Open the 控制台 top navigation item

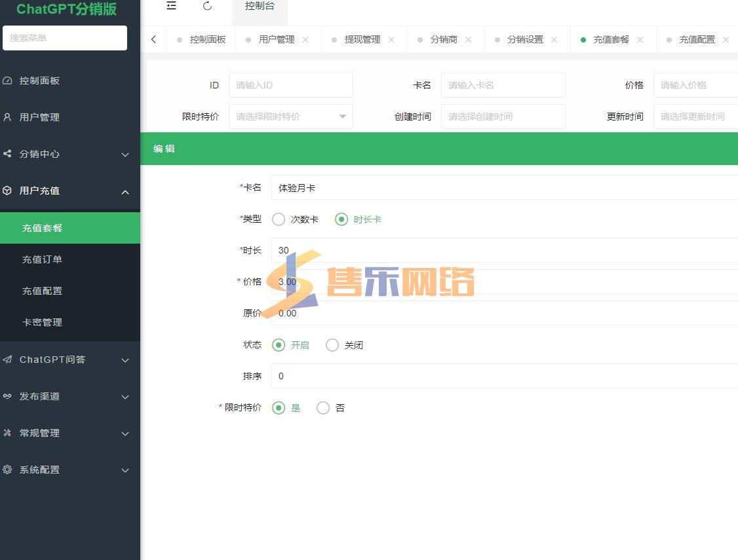coord(260,7)
